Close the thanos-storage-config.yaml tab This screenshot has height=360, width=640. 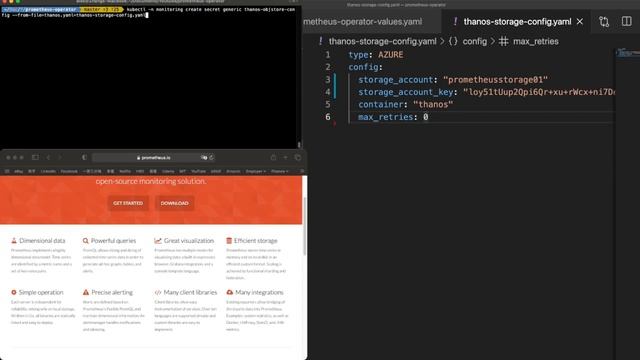point(580,22)
